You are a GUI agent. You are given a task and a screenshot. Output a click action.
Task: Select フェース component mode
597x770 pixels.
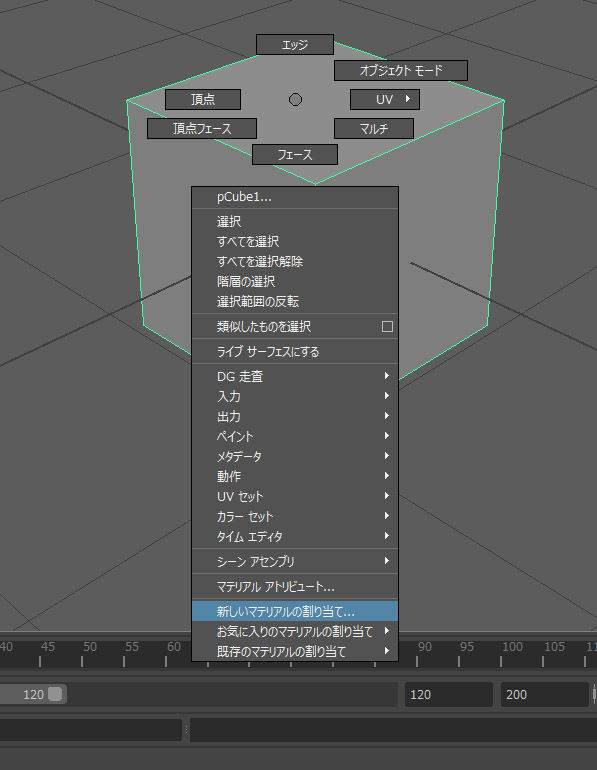click(295, 155)
